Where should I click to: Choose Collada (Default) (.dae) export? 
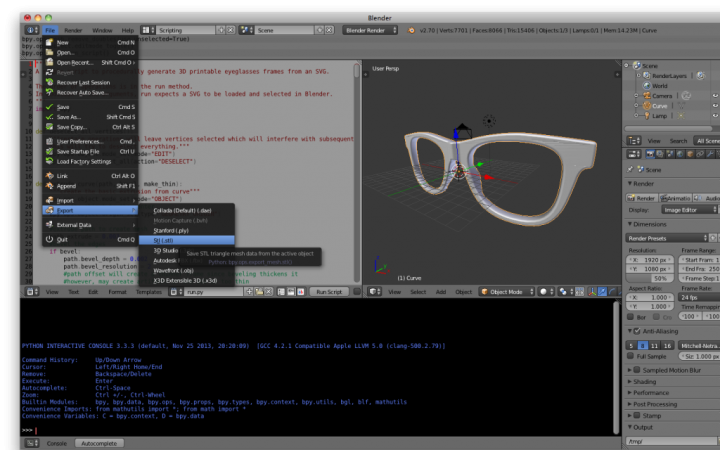click(187, 210)
